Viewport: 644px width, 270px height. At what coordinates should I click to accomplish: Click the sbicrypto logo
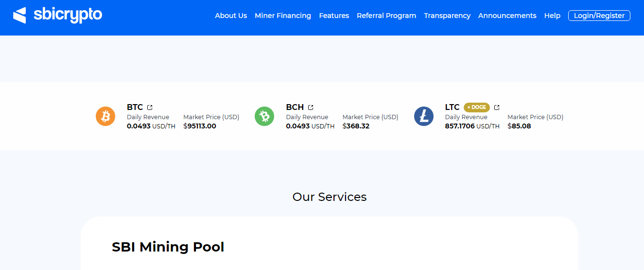(57, 15)
